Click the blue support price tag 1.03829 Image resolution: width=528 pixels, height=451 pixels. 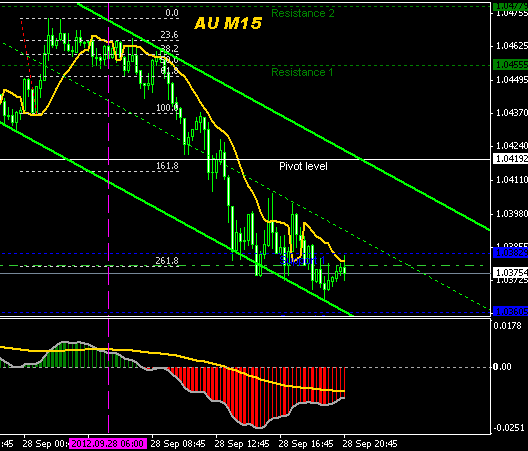tap(510, 253)
